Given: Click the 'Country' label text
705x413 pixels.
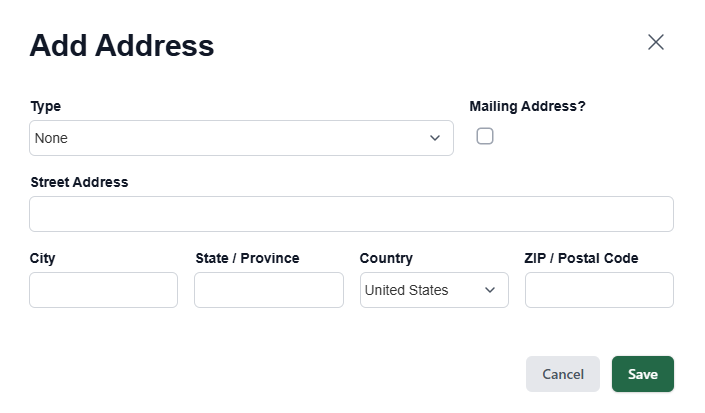Looking at the screenshot, I should pos(386,258).
